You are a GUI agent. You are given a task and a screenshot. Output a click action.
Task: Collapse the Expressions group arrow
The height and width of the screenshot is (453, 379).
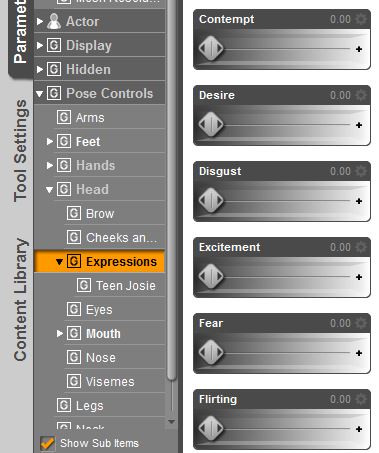[x=59, y=262]
